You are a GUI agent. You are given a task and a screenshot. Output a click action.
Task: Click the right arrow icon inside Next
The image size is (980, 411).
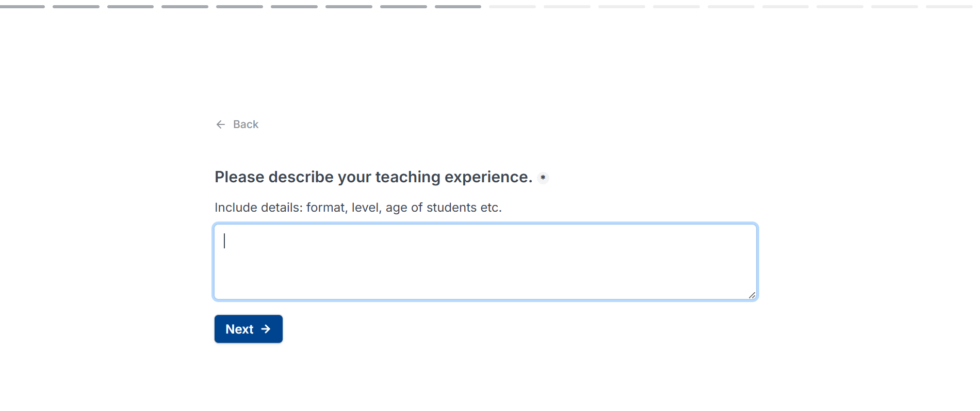click(266, 329)
